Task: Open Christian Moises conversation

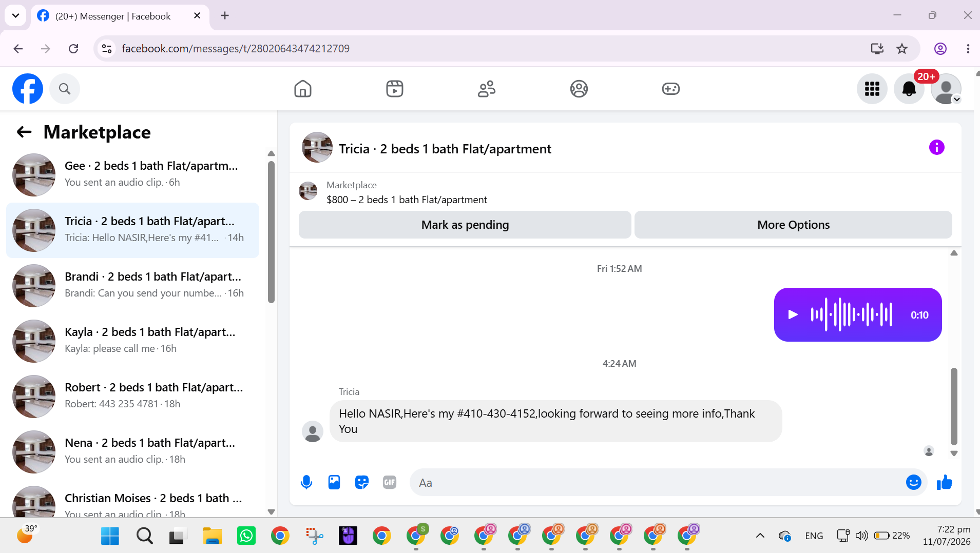Action: coord(132,499)
